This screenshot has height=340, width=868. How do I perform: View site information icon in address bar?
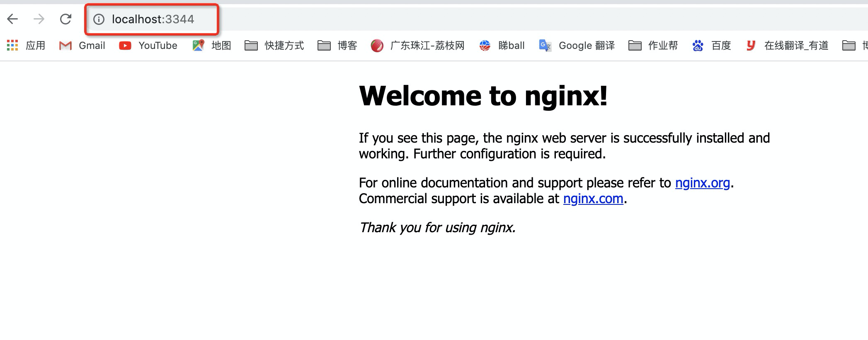[x=99, y=19]
